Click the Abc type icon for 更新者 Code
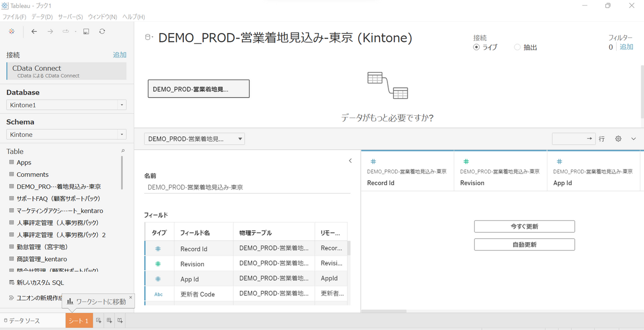The height and width of the screenshot is (330, 644). [159, 294]
